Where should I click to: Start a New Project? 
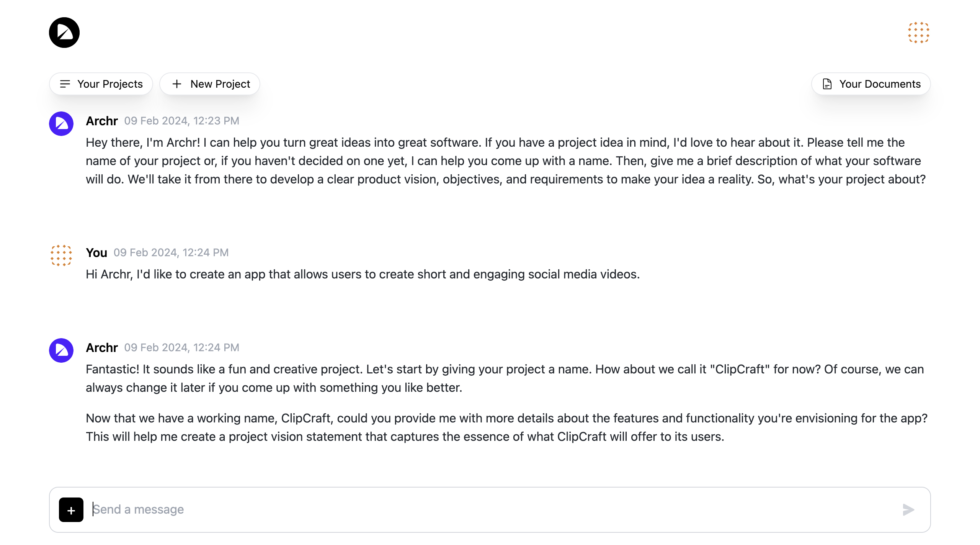210,84
